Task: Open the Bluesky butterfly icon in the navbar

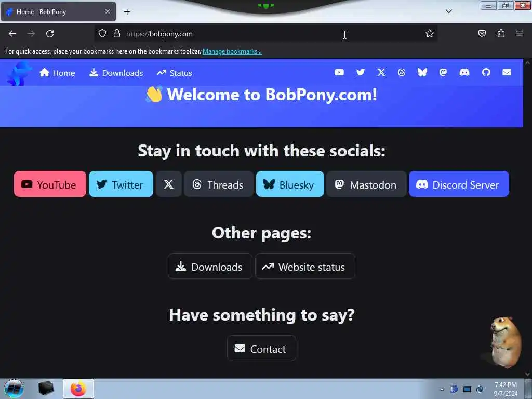Action: (422, 72)
